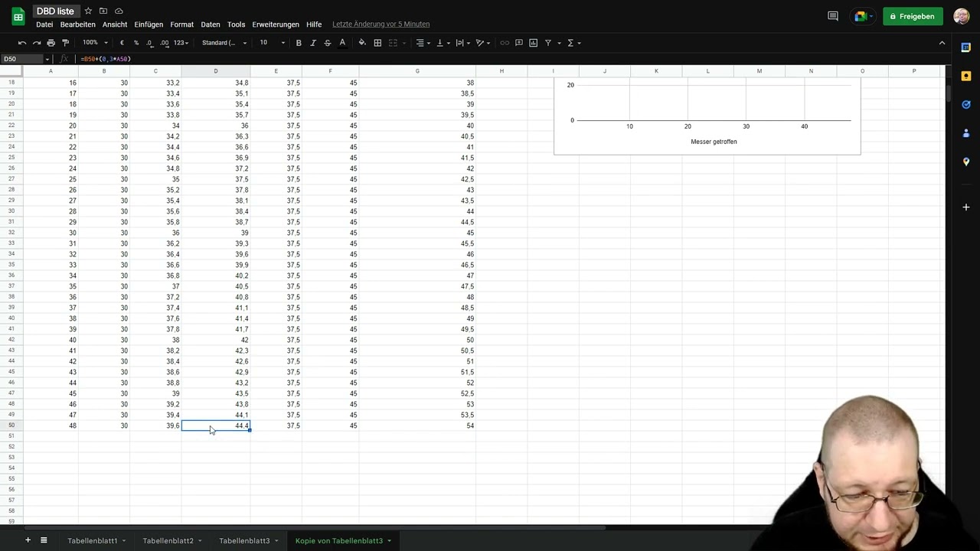The width and height of the screenshot is (980, 551).
Task: Toggle bold formatting
Action: point(299,43)
